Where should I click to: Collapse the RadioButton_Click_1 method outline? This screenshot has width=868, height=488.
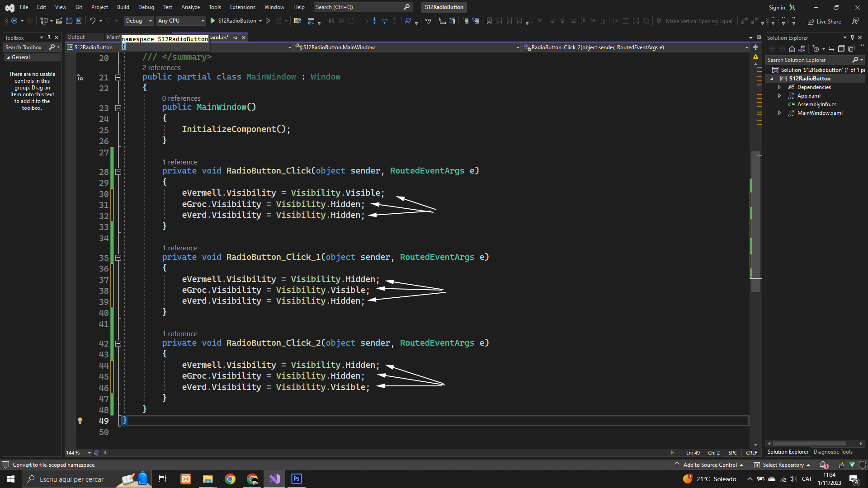coord(118,258)
